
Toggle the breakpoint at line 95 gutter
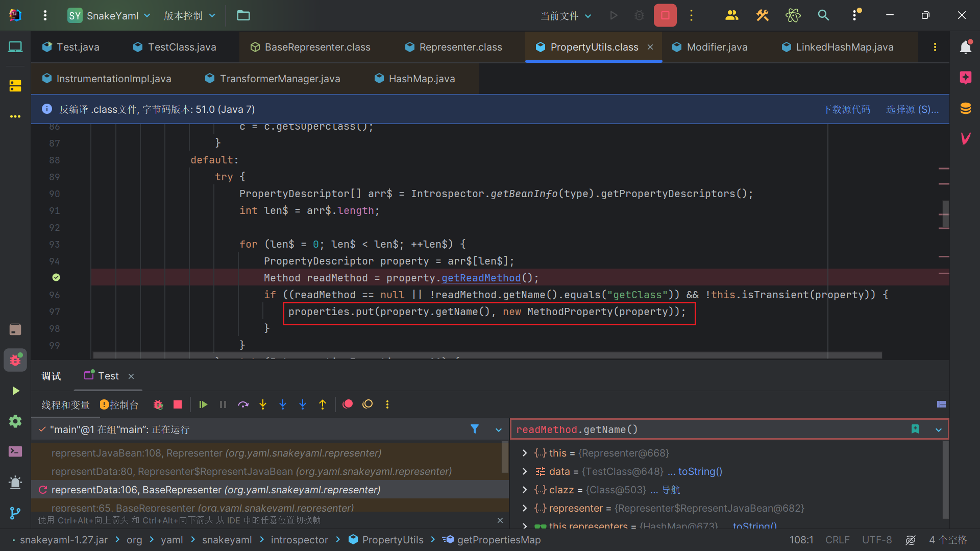[x=56, y=277]
